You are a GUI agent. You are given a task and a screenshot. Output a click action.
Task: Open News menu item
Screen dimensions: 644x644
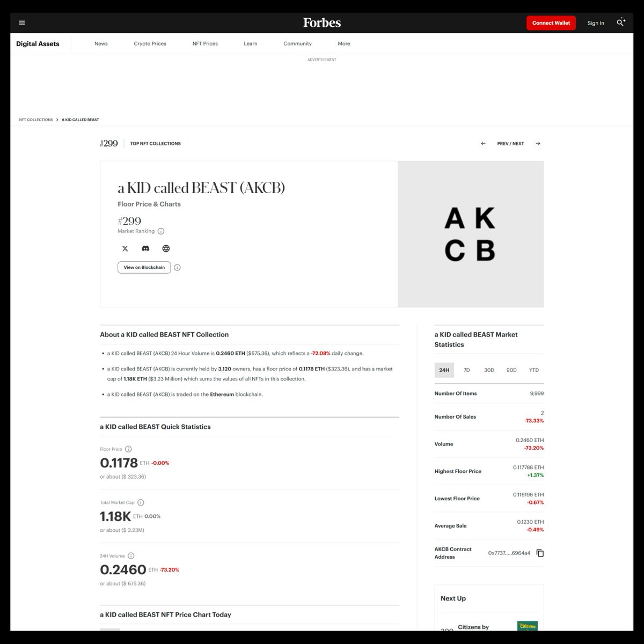tap(101, 43)
